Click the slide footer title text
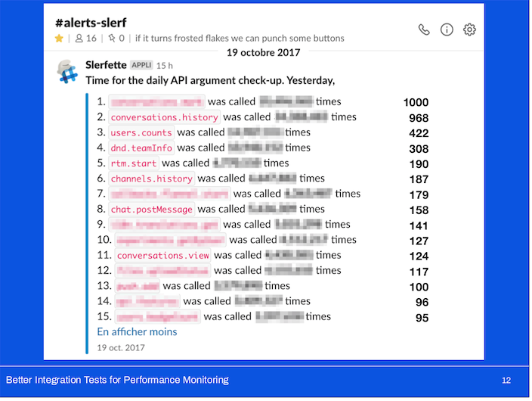The width and height of the screenshot is (532, 401). click(117, 380)
